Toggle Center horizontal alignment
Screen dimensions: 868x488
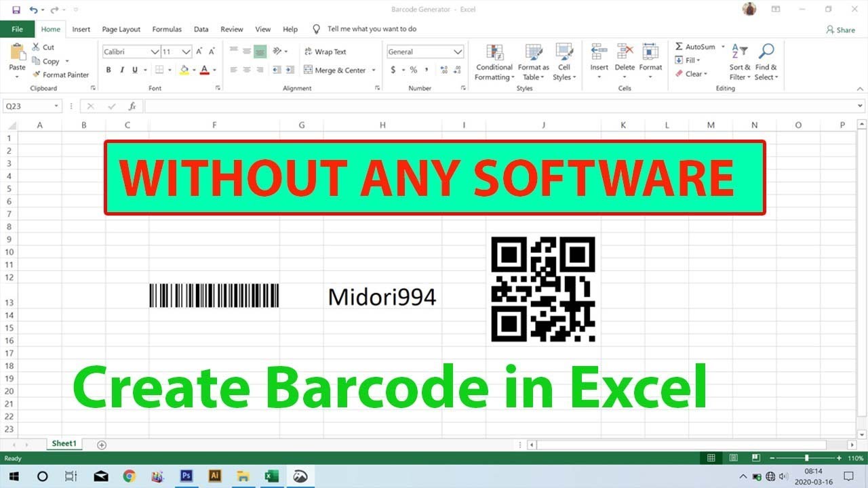(247, 70)
